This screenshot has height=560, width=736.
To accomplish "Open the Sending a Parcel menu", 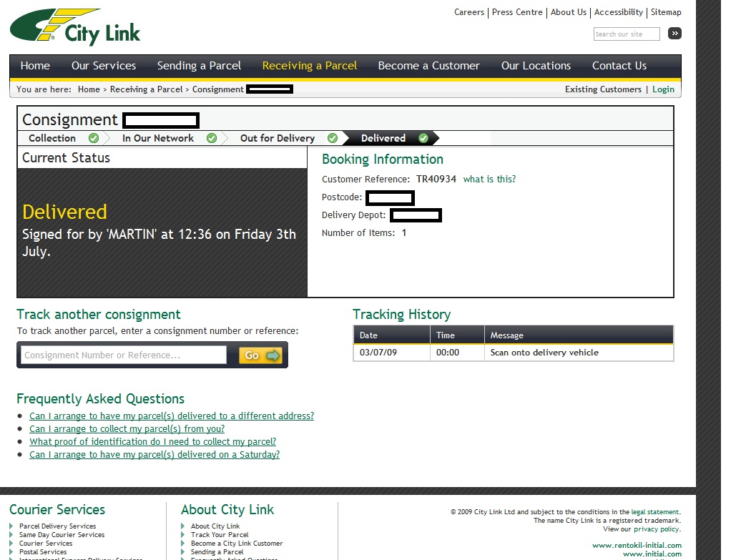I will coord(199,66).
